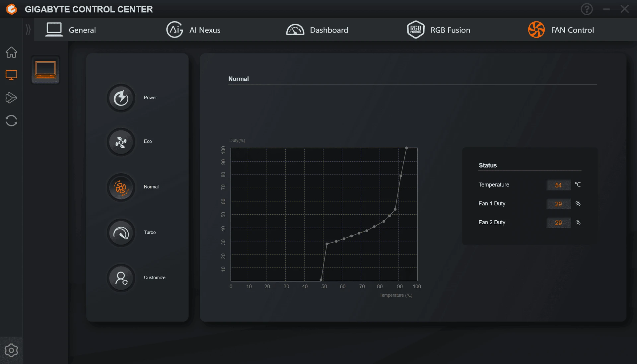Screen dimensions: 637x364
Task: Click the Normal heading text
Action: tap(238, 79)
